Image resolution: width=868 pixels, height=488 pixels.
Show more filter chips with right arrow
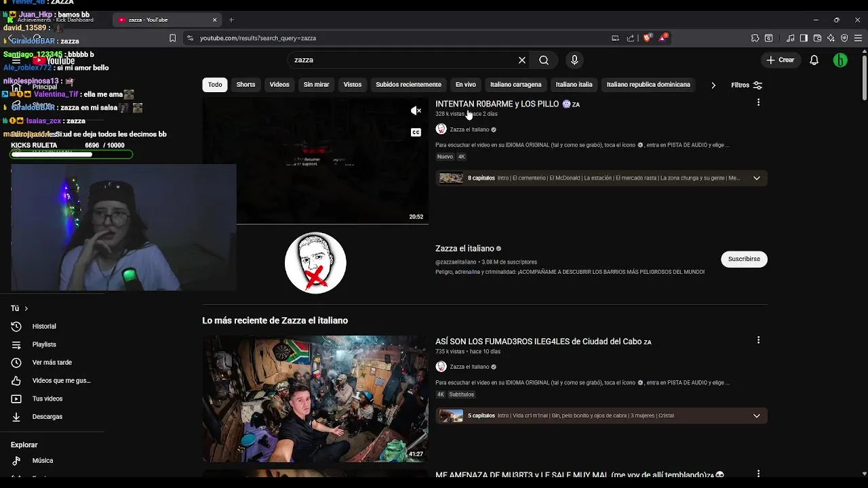click(713, 85)
